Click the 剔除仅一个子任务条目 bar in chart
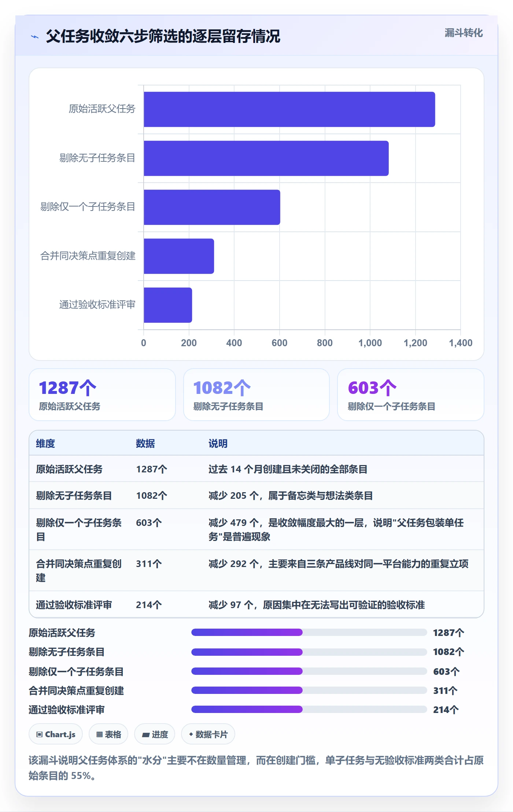 (212, 207)
